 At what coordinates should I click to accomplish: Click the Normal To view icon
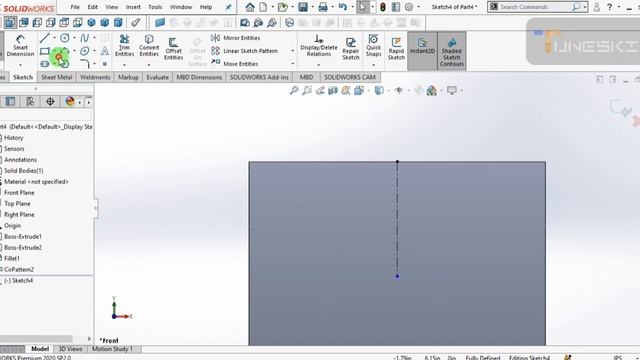136,22
